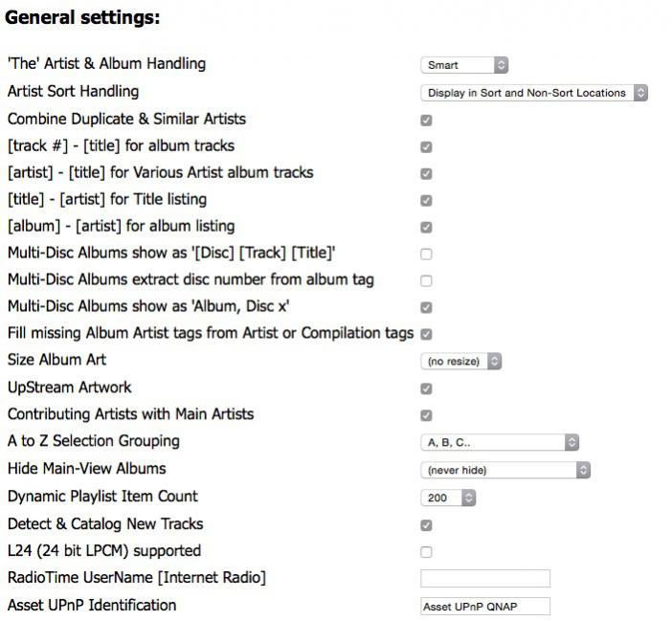
Task: Toggle Fill missing Album Artist tags checkbox
Action: point(426,334)
